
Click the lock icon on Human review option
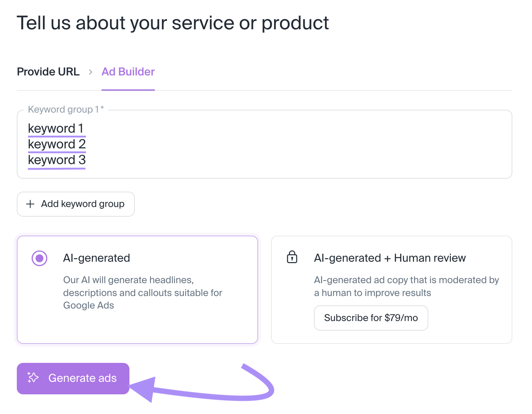point(292,257)
